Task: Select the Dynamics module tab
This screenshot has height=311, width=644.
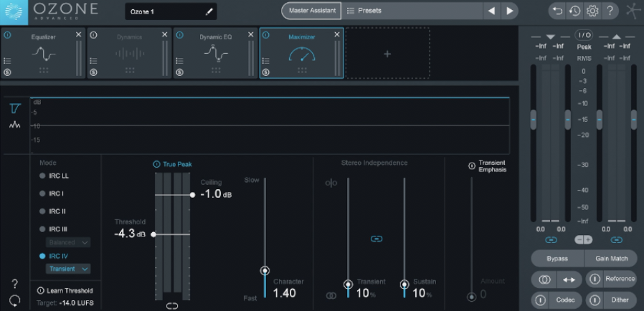Action: tap(129, 53)
